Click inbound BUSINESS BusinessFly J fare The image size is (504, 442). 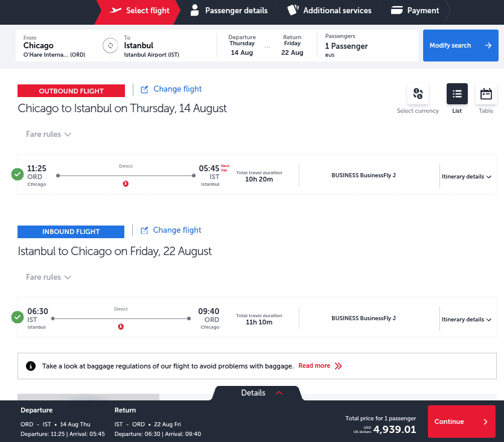pos(363,318)
